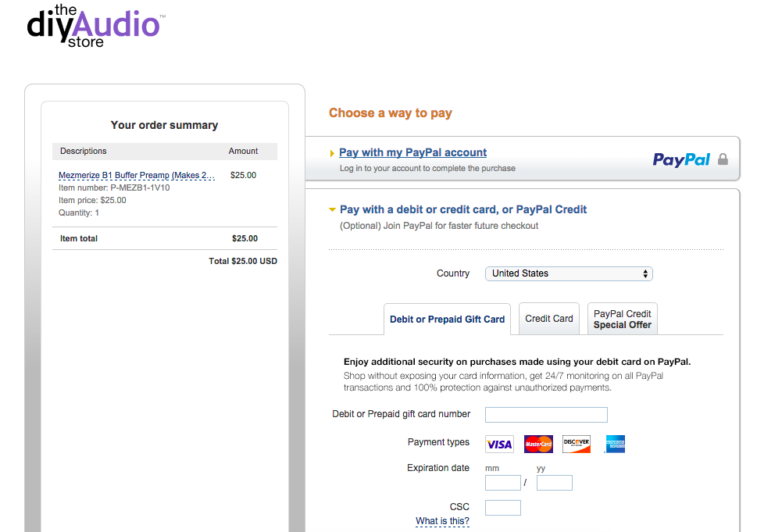Click Item number P-MEZB1-1V10 text
This screenshot has height=532, width=782.
[114, 187]
